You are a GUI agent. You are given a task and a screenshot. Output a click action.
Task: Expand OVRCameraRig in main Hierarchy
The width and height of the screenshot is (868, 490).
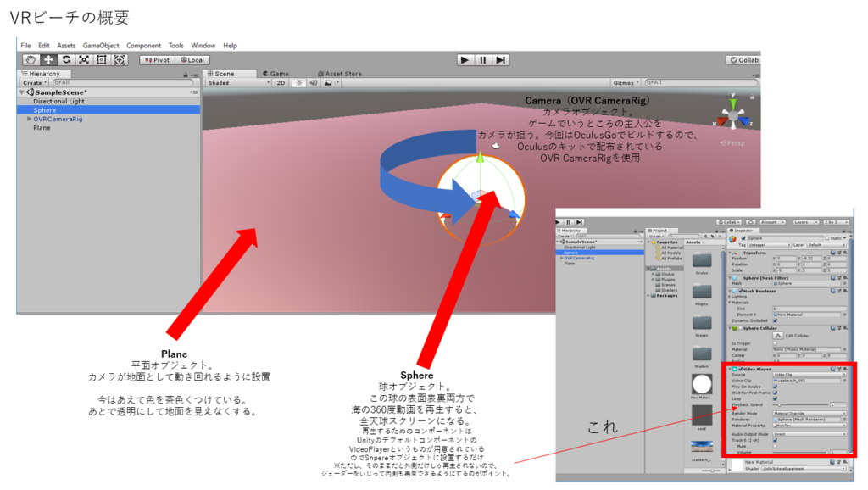click(30, 119)
